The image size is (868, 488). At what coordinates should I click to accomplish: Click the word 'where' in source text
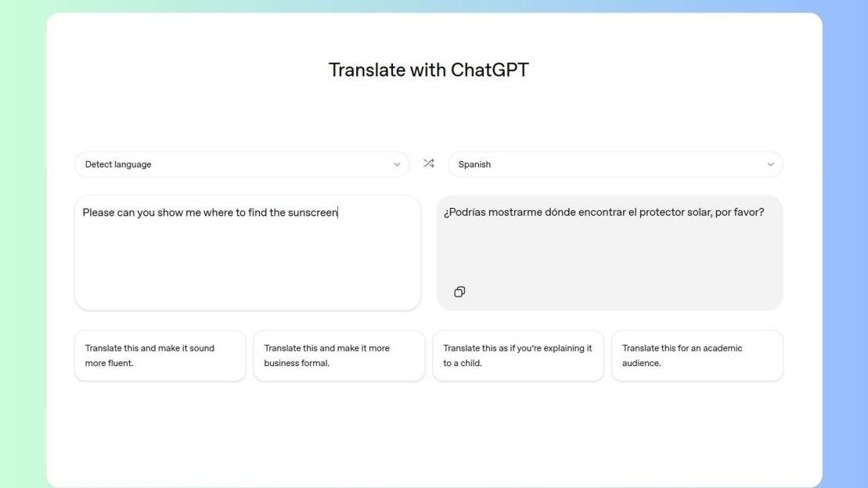pos(218,212)
